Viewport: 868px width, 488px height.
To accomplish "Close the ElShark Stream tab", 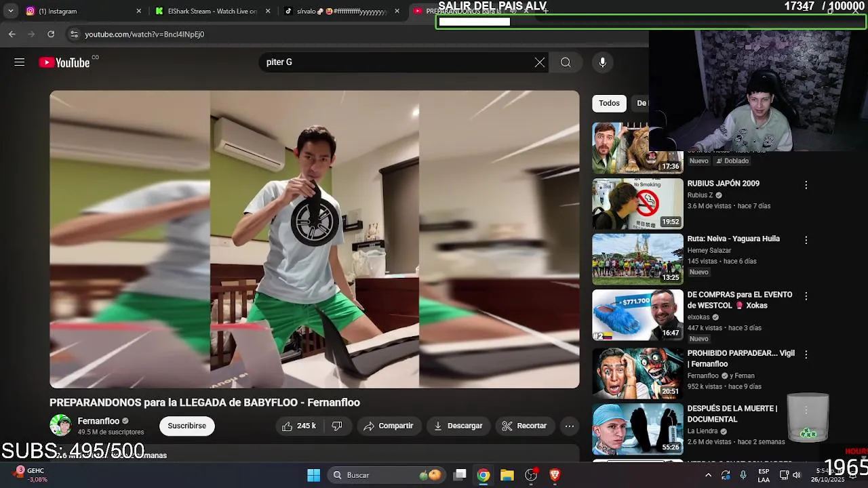I will coord(268,11).
